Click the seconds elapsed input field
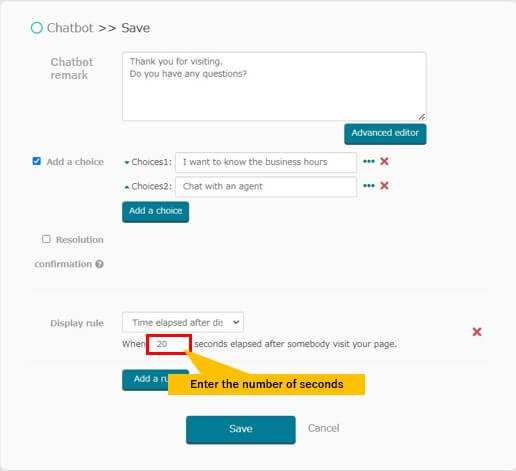Screen dimensions: 516x471 (169, 344)
